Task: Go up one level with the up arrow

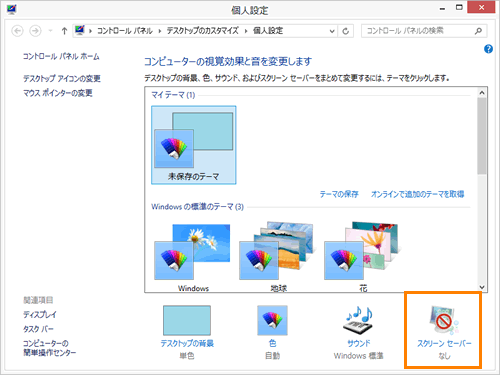Action: [64, 31]
